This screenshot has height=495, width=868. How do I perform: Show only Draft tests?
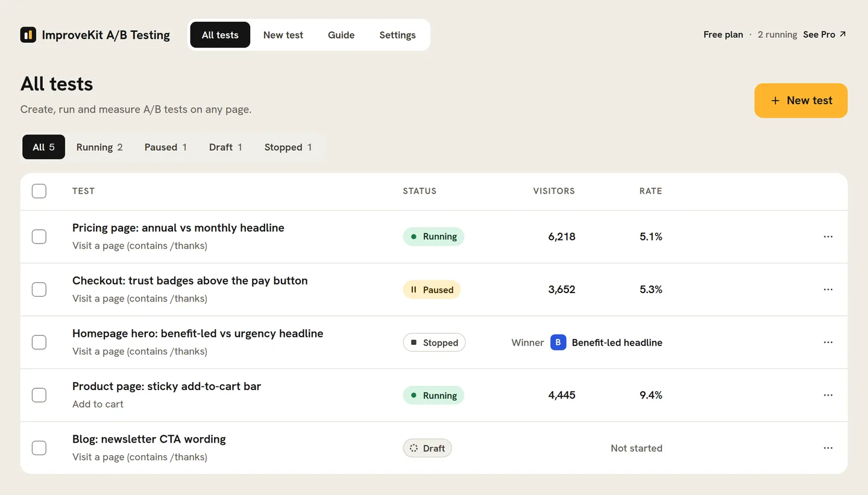(226, 147)
